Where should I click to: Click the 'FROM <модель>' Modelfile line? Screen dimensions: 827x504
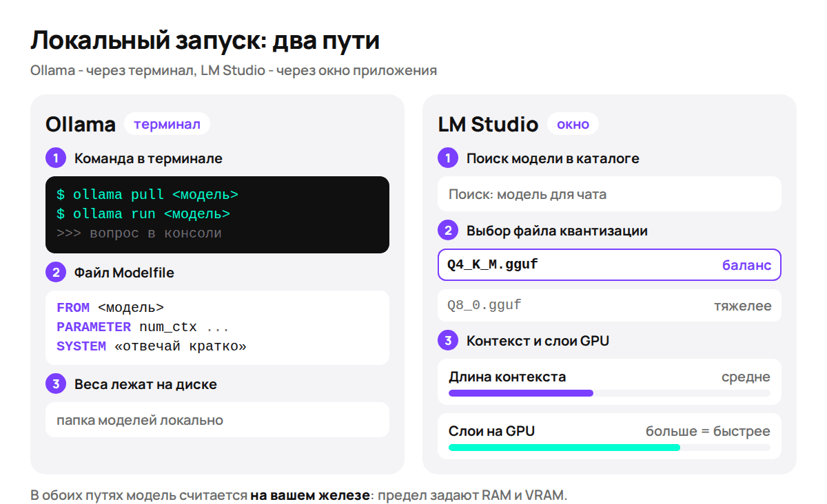pos(110,308)
